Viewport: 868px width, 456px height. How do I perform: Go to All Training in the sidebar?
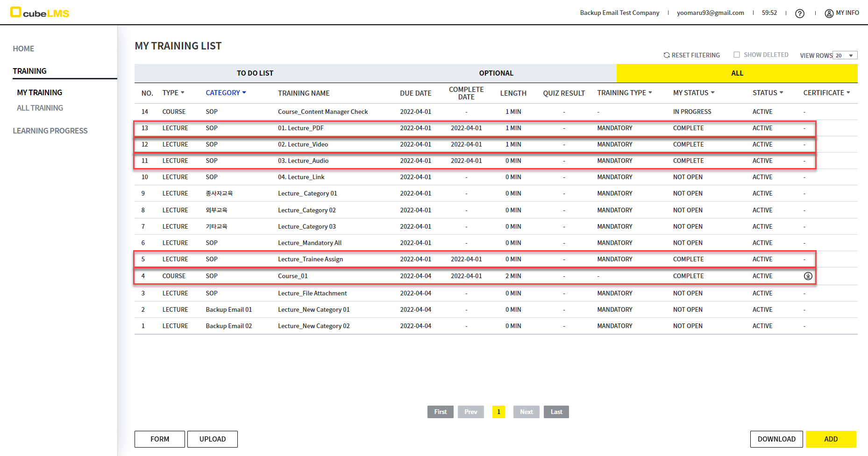coord(40,108)
